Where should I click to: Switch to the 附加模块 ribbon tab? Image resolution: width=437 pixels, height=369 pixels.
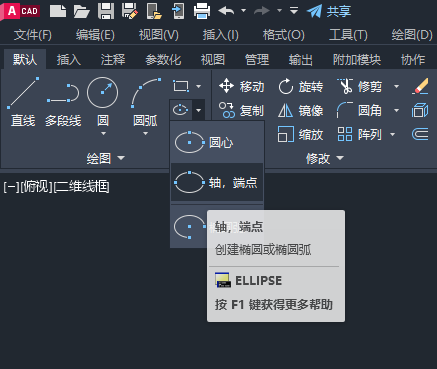tap(357, 60)
